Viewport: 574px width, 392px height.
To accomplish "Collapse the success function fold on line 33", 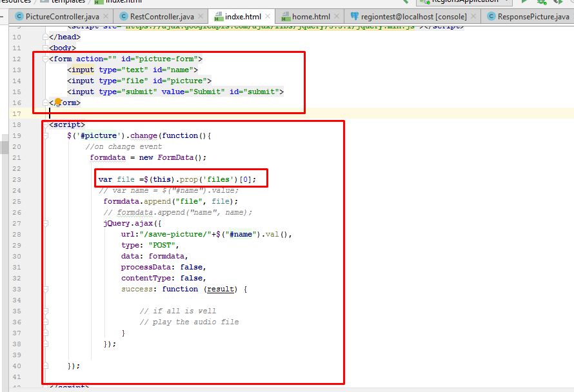I will (45, 289).
